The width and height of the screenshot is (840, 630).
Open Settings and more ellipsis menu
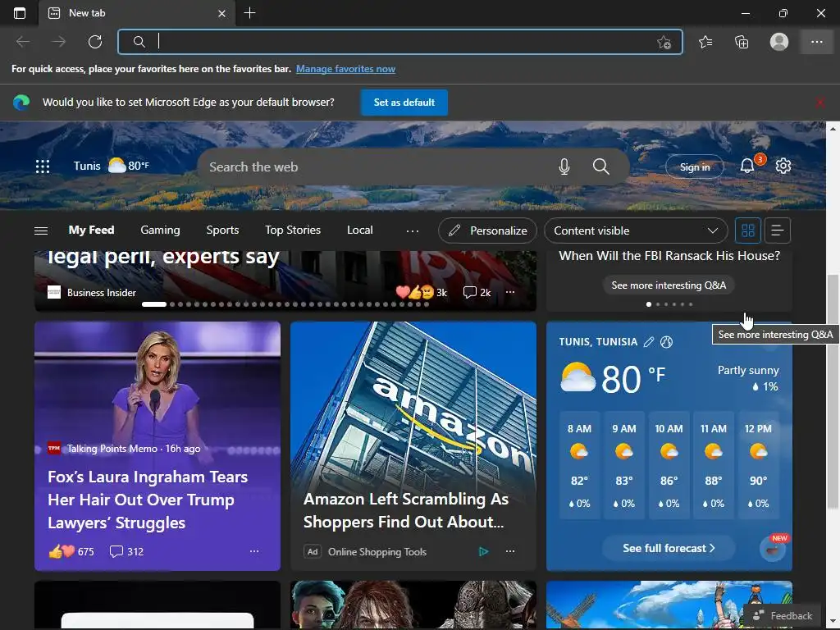click(816, 42)
